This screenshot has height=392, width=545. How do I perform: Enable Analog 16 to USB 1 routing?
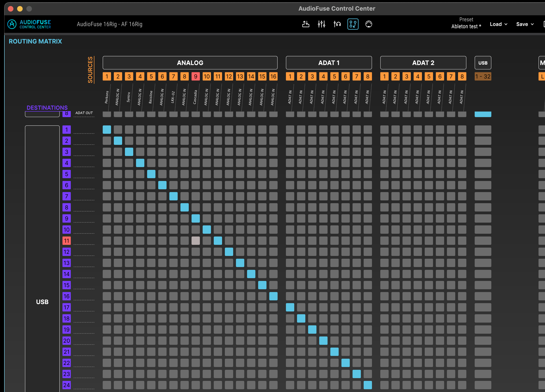273,130
